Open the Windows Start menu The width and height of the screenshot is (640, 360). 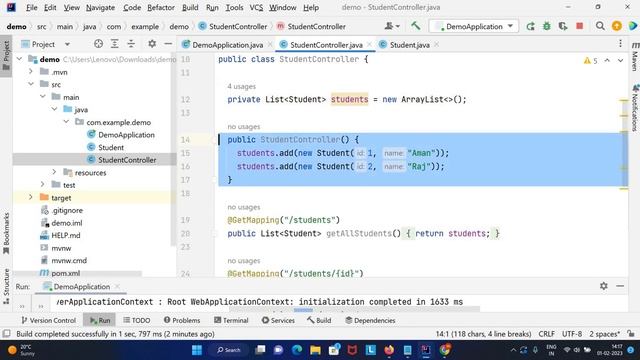tap(197, 350)
